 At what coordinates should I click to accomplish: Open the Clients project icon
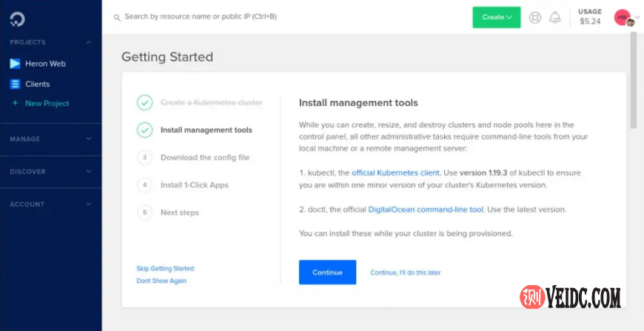pos(15,84)
